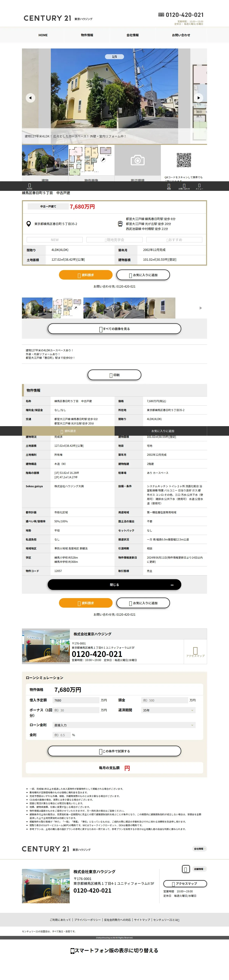Advance the thumbnail strip with right arrow
The image size is (229, 980).
coord(201,308)
